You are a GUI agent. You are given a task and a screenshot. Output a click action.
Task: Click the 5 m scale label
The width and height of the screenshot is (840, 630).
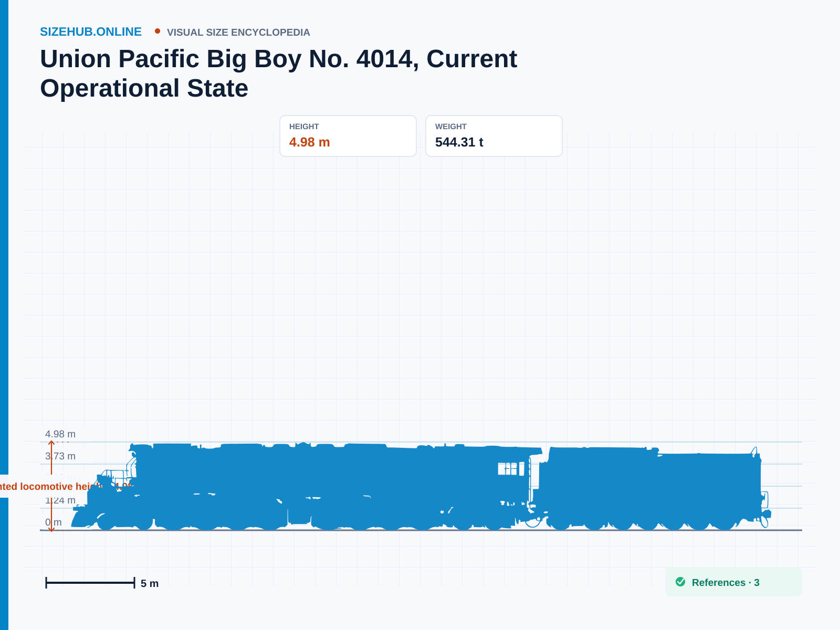(x=150, y=583)
